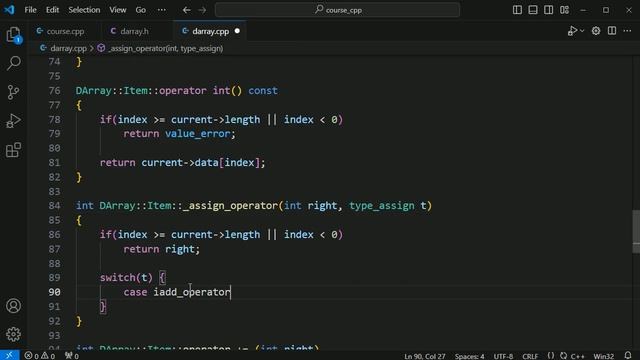Viewport: 640px width, 360px height.
Task: Change indentation via Spaces: 4
Action: [469, 356]
